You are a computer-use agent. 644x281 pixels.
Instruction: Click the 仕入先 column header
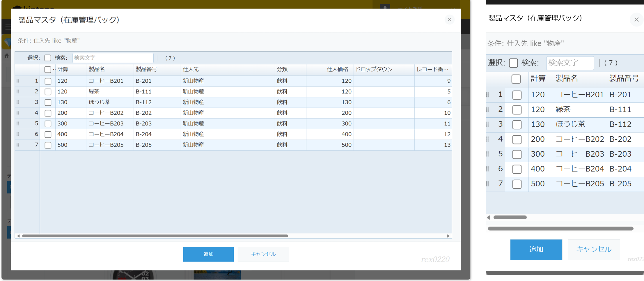[191, 69]
